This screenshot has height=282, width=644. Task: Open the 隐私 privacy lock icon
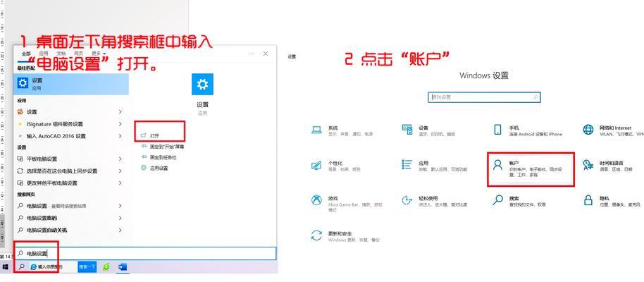pyautogui.click(x=588, y=200)
